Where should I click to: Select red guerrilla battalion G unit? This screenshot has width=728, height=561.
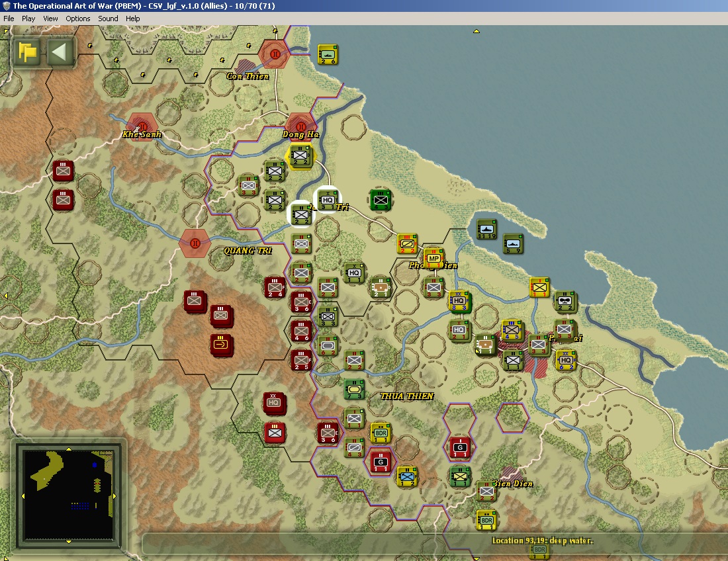click(x=381, y=462)
